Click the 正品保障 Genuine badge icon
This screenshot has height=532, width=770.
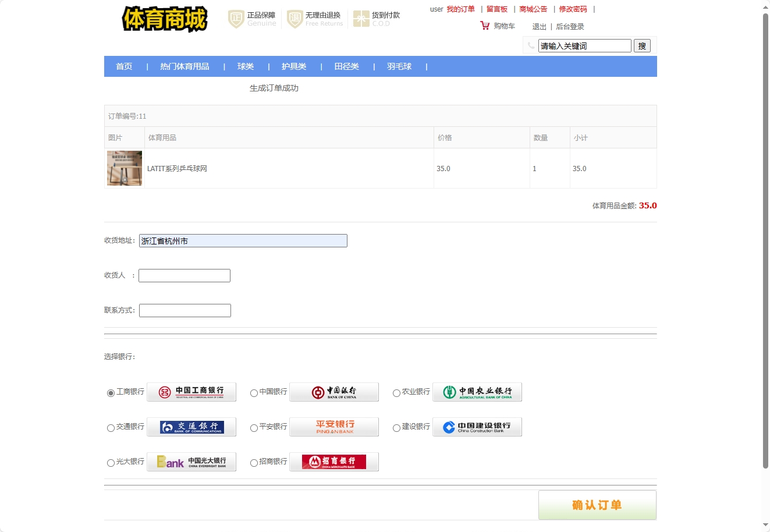235,19
